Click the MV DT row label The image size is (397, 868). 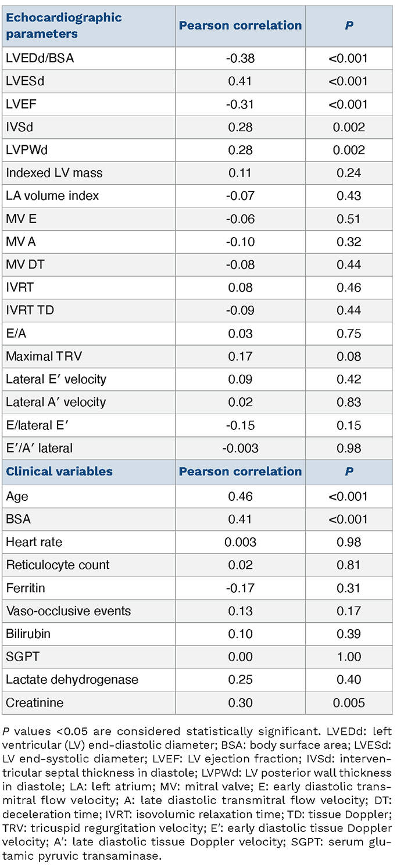tap(24, 265)
